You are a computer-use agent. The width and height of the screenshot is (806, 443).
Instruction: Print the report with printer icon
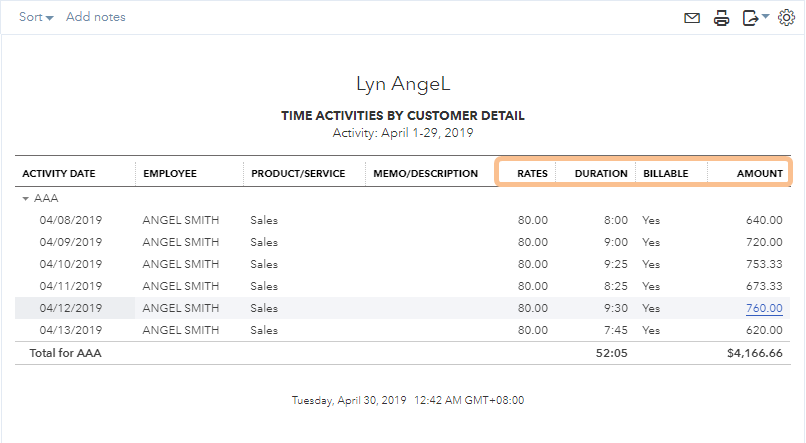click(x=721, y=18)
